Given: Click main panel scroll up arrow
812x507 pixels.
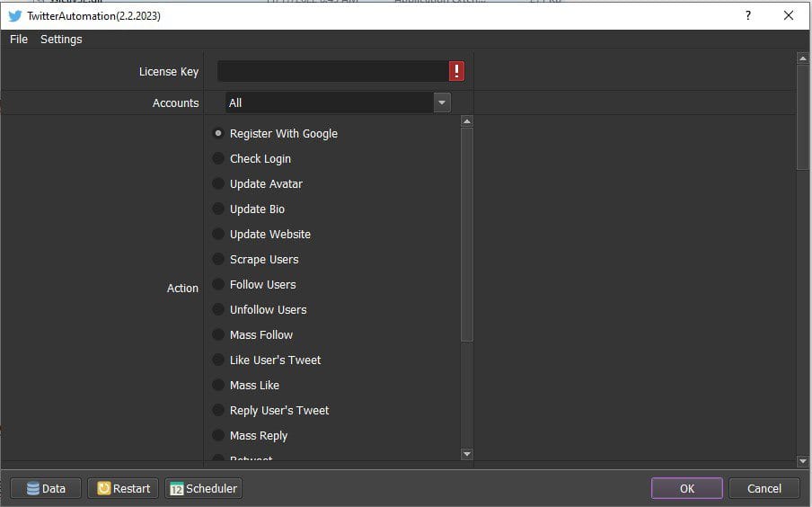Looking at the screenshot, I should pyautogui.click(x=803, y=58).
